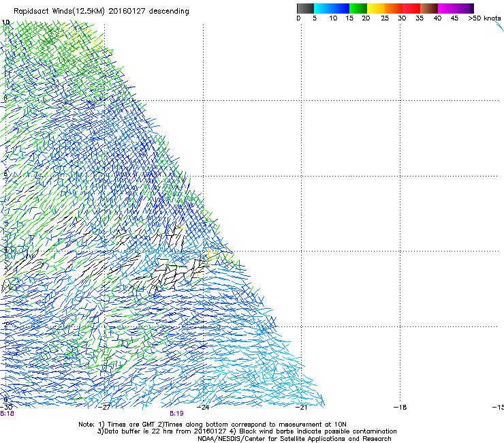Click the legend scale label '40'

point(437,18)
